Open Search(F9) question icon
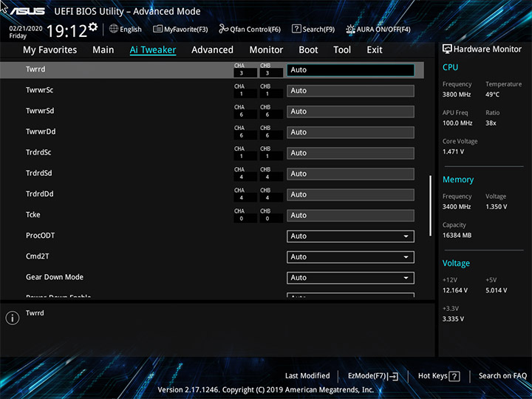 coord(296,29)
